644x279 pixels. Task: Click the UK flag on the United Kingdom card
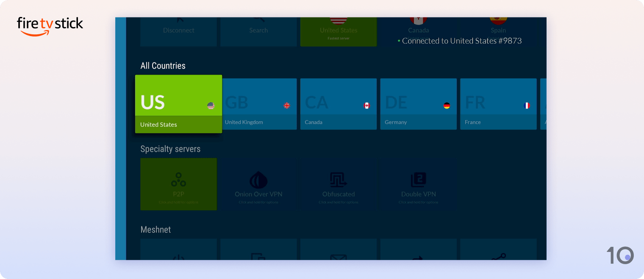point(287,106)
